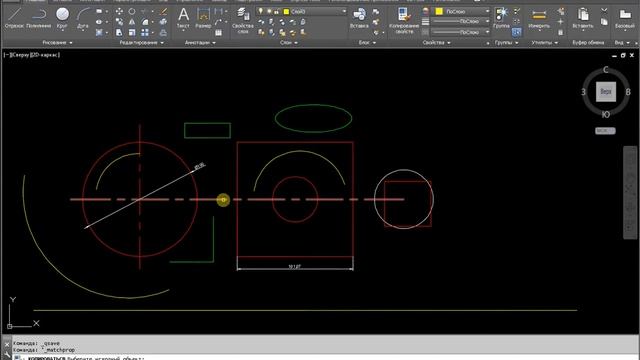This screenshot has width=640, height=360.
Task: Click the Верх face on ViewCube
Action: (606, 92)
